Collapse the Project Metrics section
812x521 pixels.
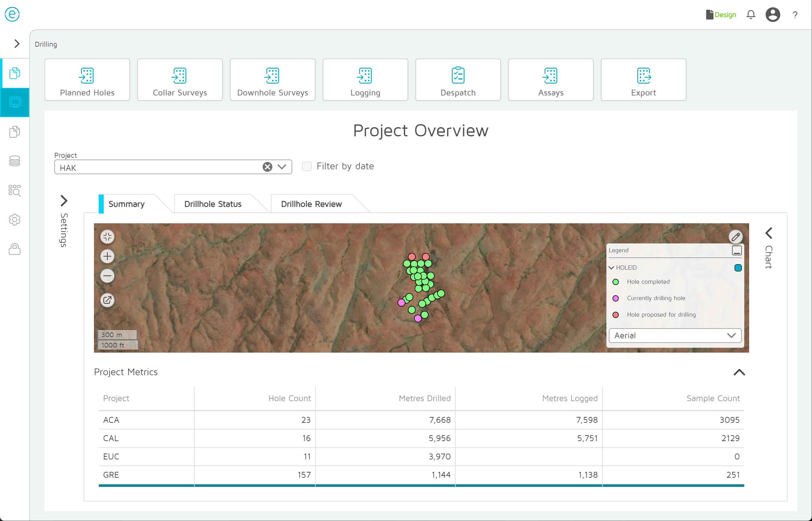click(x=739, y=372)
